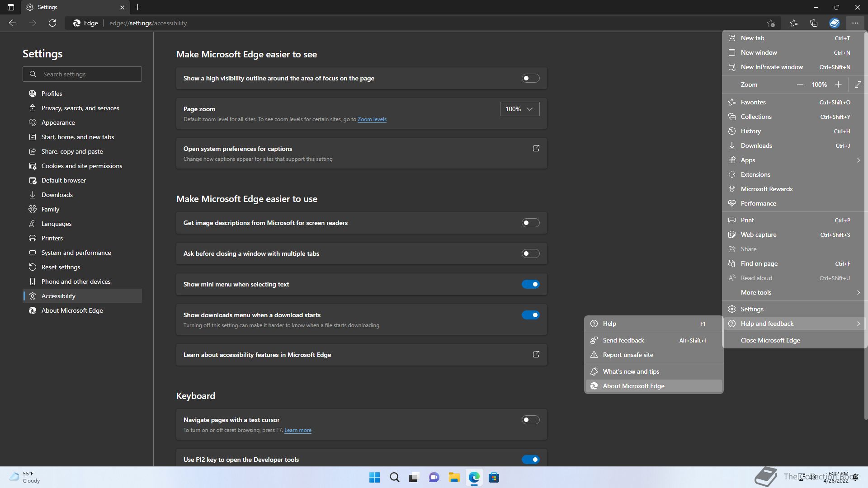
Task: Toggle F12 key Developer tools switch
Action: (531, 460)
